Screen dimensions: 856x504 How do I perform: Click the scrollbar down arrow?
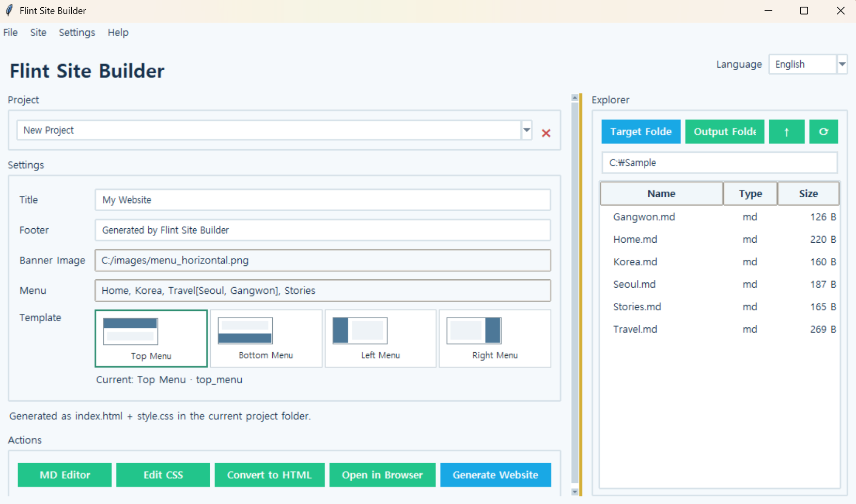click(x=575, y=492)
